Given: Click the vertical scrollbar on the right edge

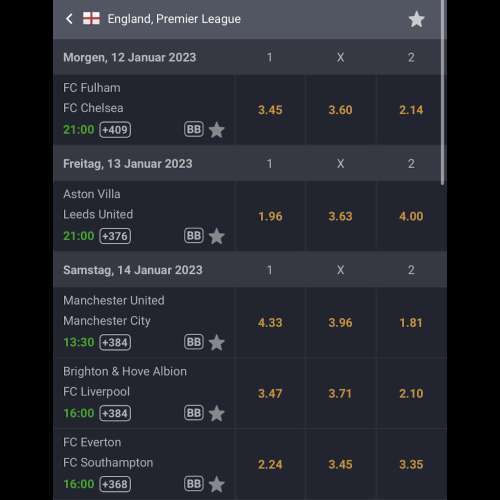Looking at the screenshot, I should coord(443,92).
